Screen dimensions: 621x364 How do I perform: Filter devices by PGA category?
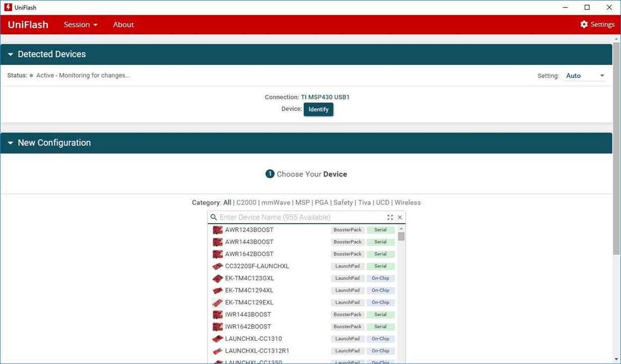[x=322, y=202]
